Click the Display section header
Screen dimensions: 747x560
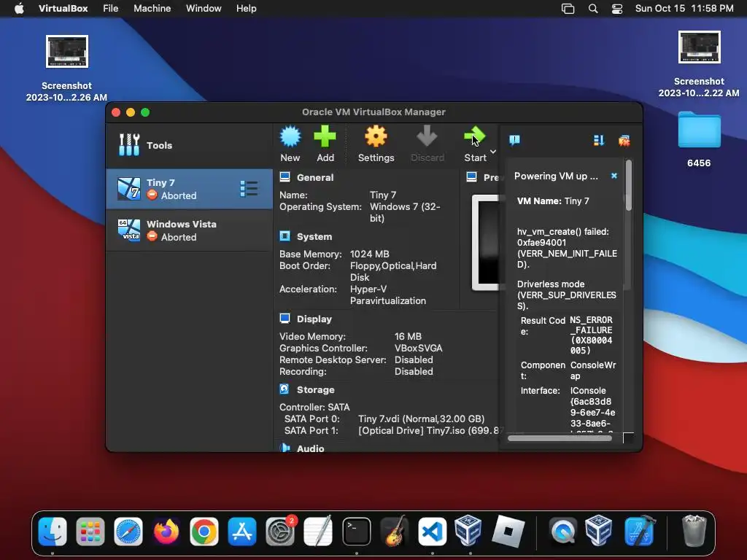click(x=314, y=319)
